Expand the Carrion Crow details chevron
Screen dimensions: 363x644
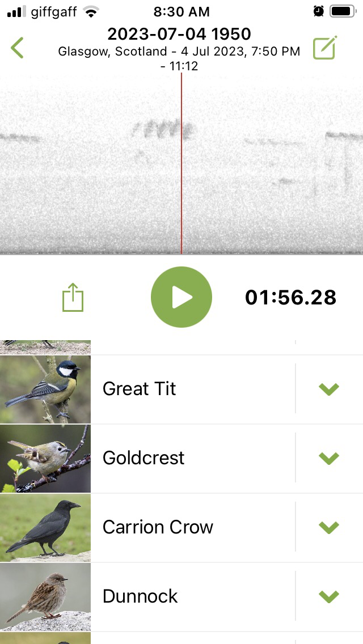[329, 527]
